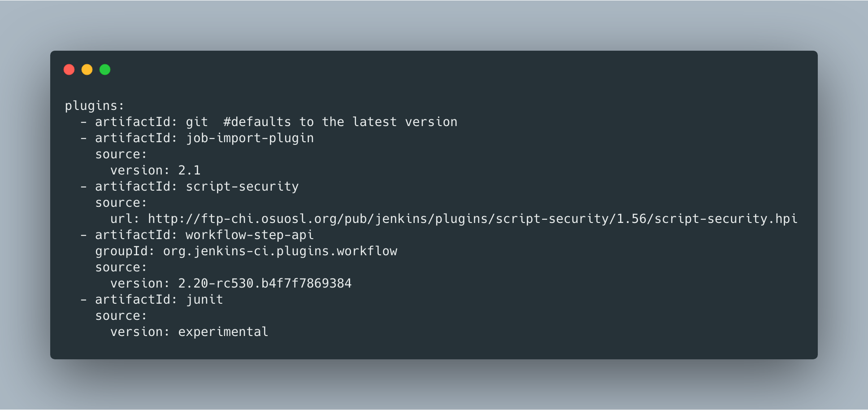The width and height of the screenshot is (868, 410).
Task: Click the red close dot
Action: 69,70
